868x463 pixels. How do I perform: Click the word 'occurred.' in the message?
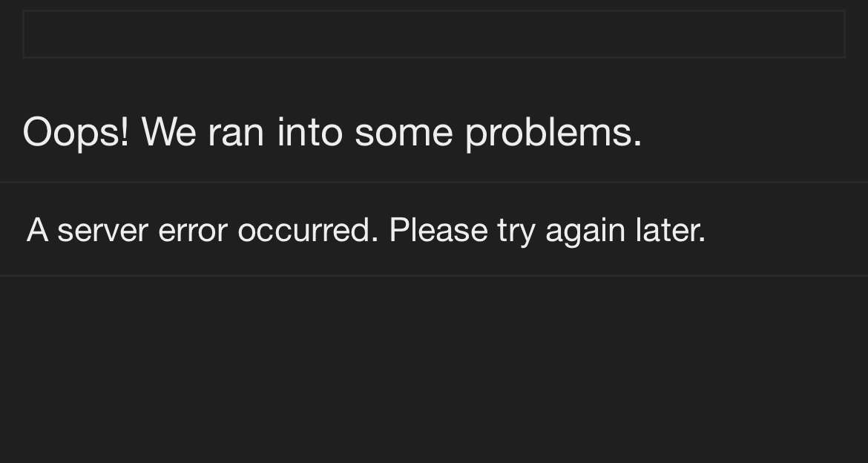point(309,230)
